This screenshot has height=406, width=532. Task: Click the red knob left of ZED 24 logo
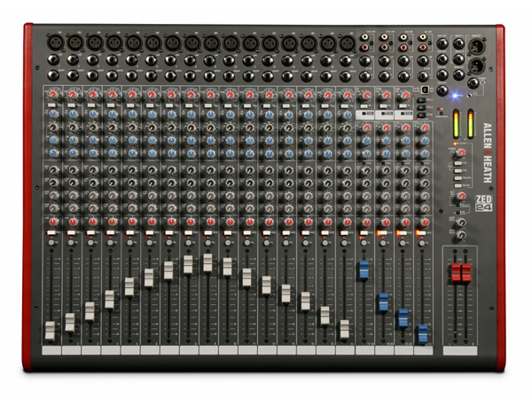click(462, 196)
